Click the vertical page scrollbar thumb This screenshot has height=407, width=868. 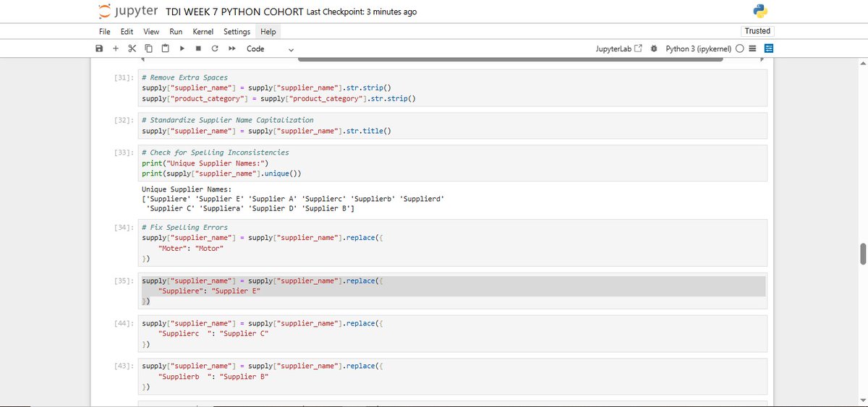pyautogui.click(x=863, y=254)
